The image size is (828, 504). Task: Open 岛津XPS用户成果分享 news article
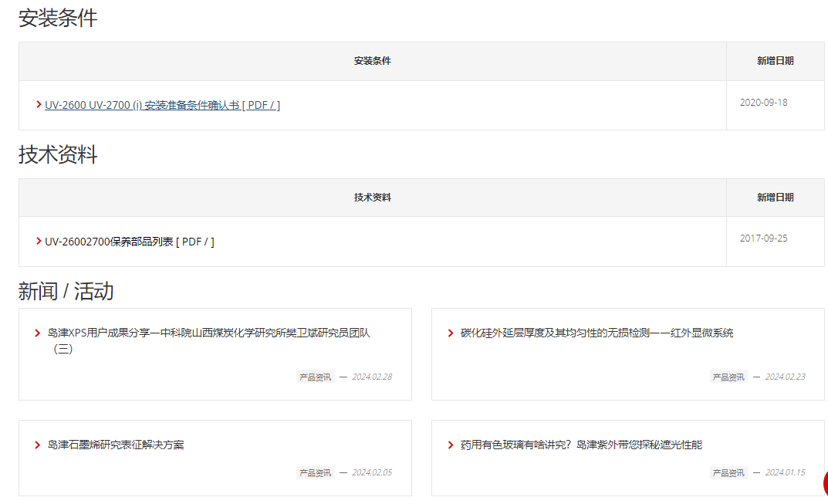click(x=208, y=340)
